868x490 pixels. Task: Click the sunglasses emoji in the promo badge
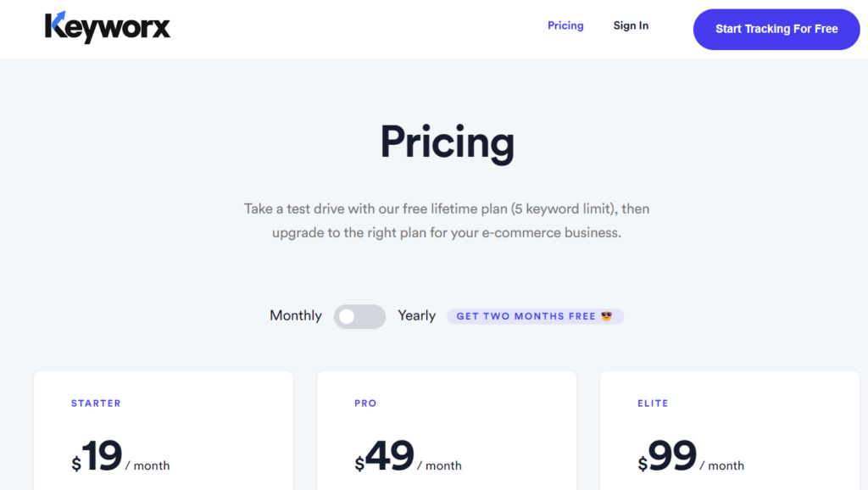coord(606,316)
